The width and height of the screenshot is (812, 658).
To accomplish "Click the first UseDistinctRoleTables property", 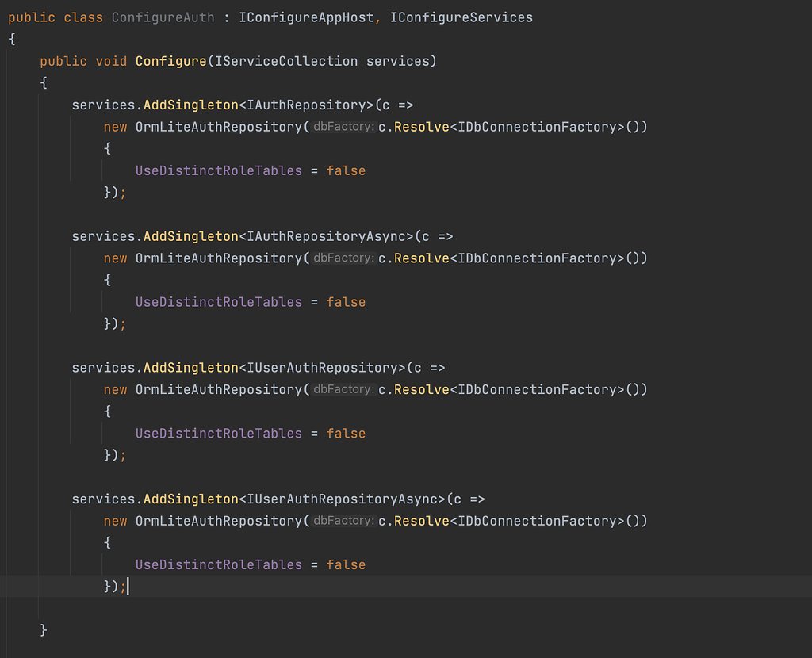I will click(x=219, y=170).
